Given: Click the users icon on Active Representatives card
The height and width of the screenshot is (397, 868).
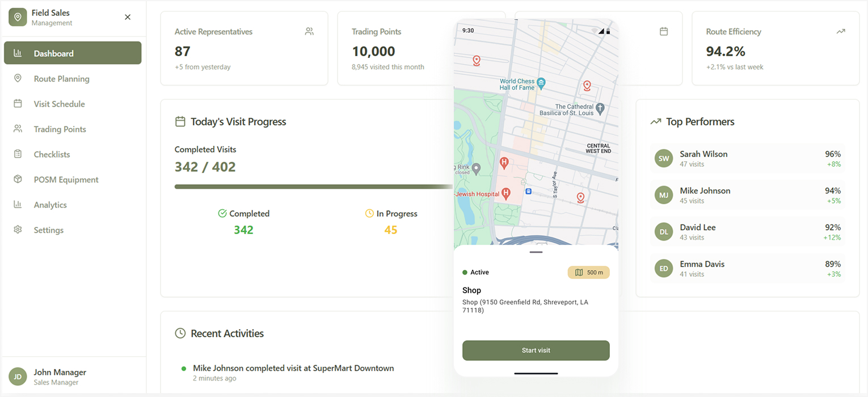Looking at the screenshot, I should 309,32.
